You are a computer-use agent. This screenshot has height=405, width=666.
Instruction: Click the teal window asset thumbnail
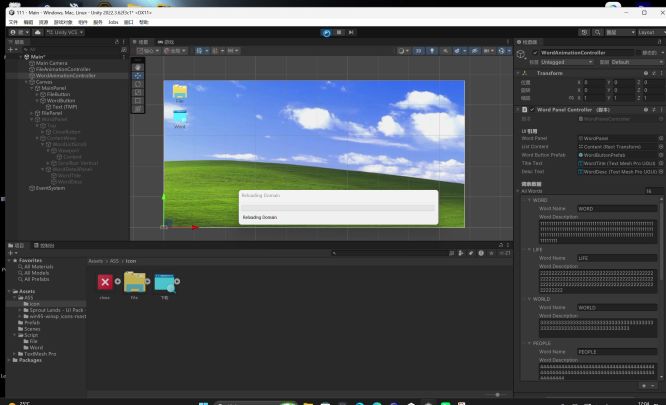pyautogui.click(x=164, y=283)
